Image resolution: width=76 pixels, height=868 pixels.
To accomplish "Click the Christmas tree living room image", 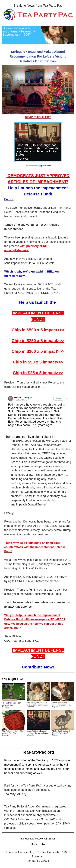I will point(38,89).
